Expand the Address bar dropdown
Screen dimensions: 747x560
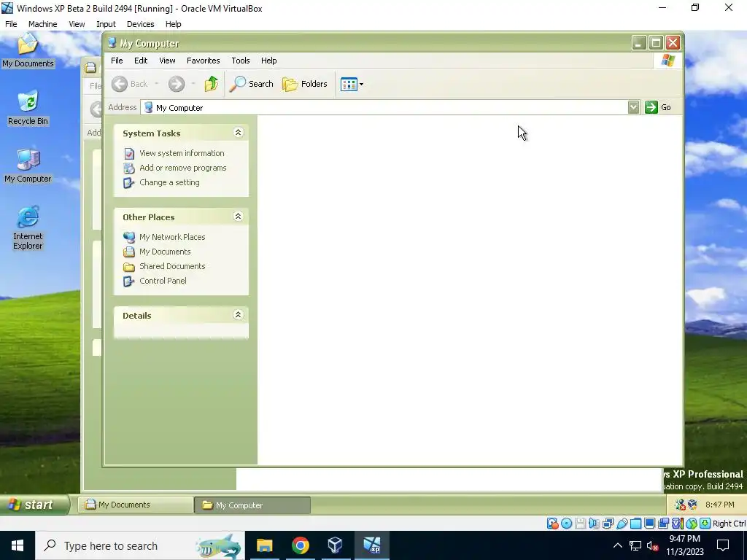pos(633,107)
